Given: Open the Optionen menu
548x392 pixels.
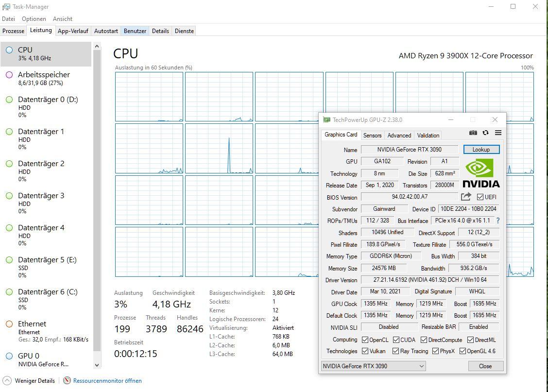Looking at the screenshot, I should [34, 19].
